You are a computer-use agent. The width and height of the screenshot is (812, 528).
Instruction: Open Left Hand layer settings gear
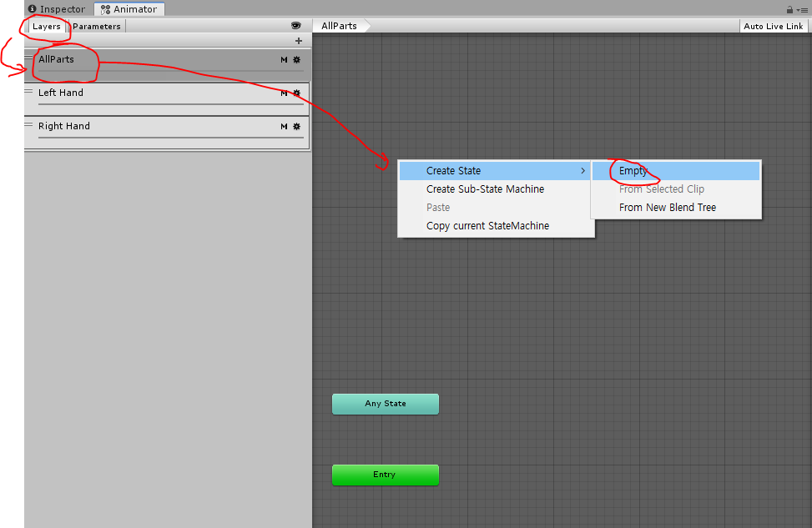[x=297, y=93]
